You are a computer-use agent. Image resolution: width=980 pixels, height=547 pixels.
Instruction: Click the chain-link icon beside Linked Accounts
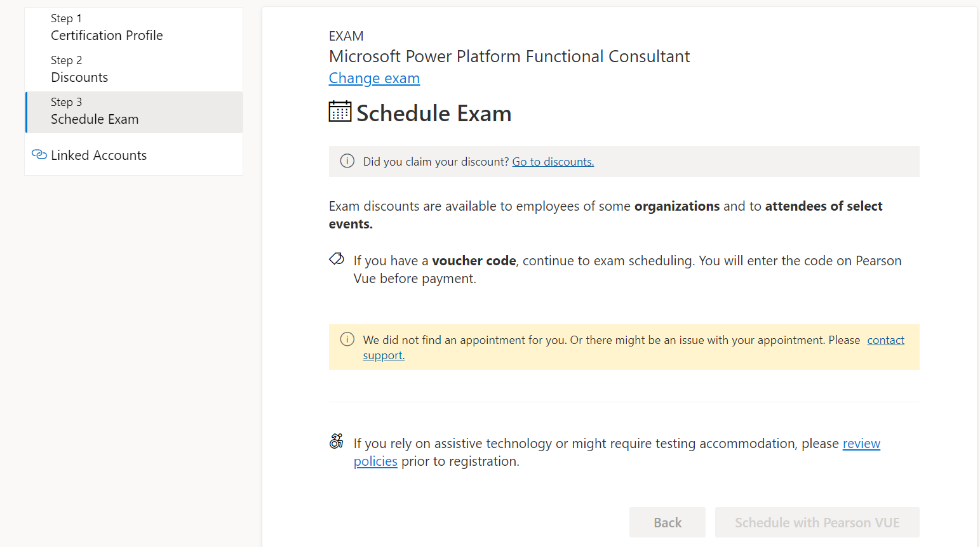[x=39, y=154]
